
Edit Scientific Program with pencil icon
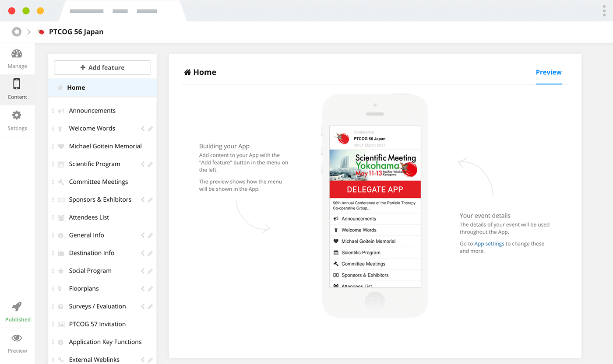click(150, 164)
